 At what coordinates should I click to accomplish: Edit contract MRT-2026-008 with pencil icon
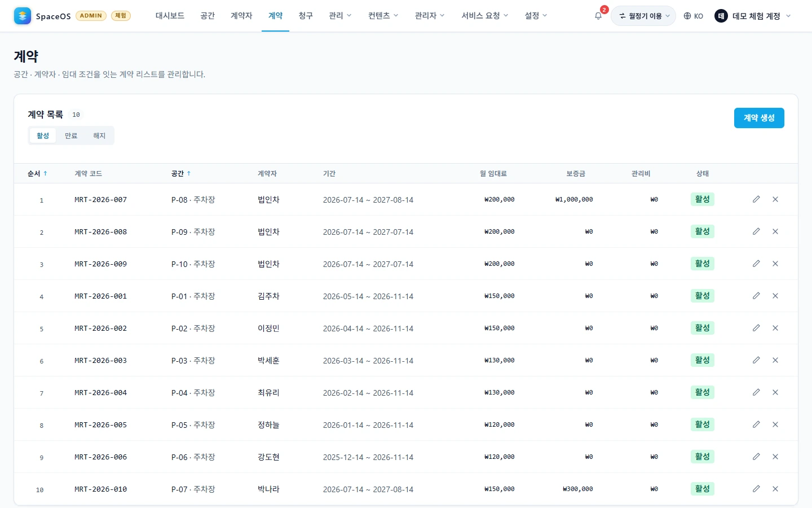[756, 231]
